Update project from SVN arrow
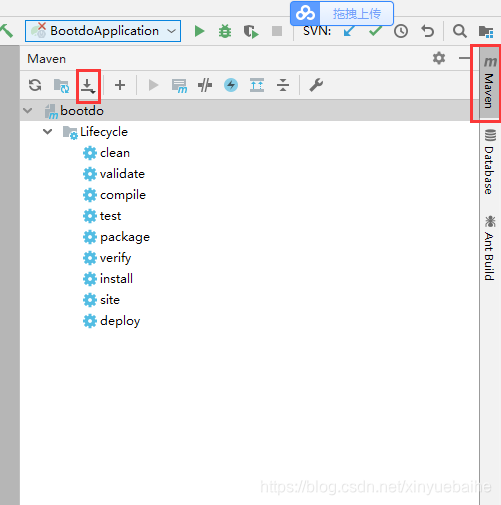 [x=349, y=31]
